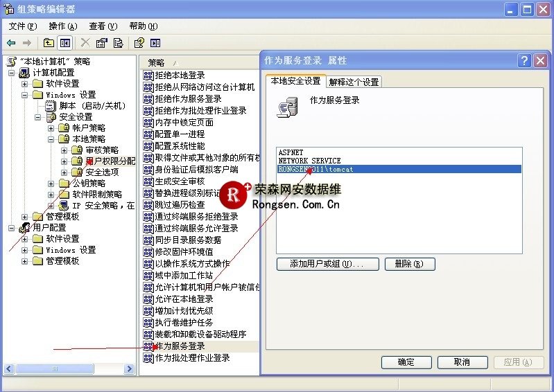Click the 添加用户或组 button
The image size is (554, 392).
[x=327, y=264]
